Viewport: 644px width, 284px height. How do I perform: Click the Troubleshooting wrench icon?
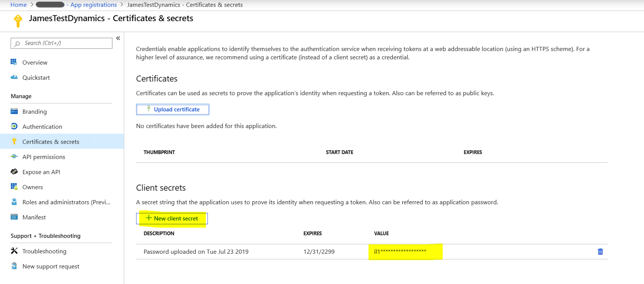pos(14,251)
